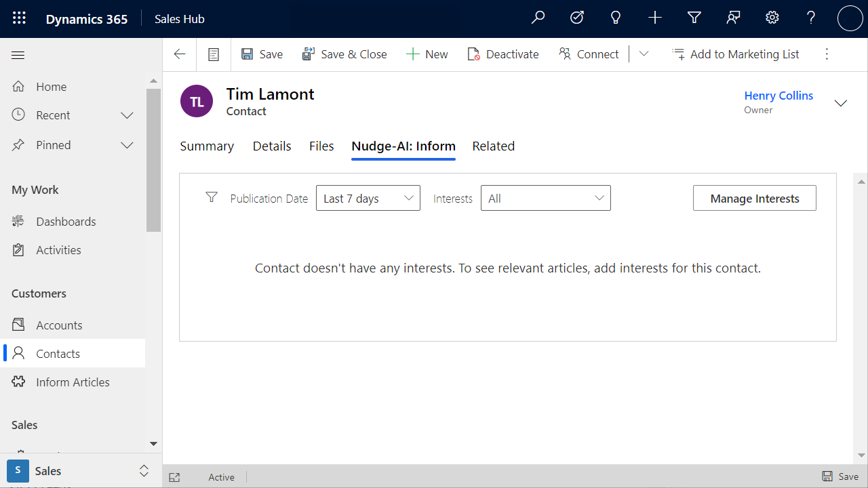Image resolution: width=868 pixels, height=488 pixels.
Task: Open the record set form icon
Action: tap(214, 54)
